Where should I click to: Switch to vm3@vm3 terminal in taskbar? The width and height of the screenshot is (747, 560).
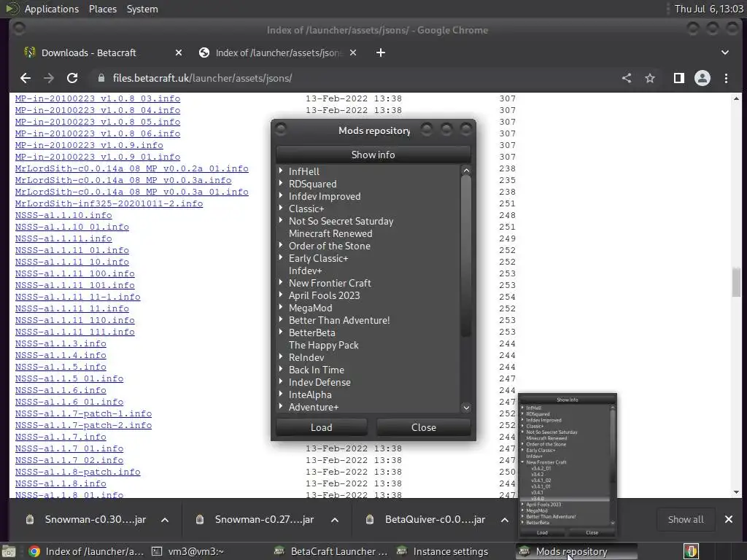[x=188, y=551]
